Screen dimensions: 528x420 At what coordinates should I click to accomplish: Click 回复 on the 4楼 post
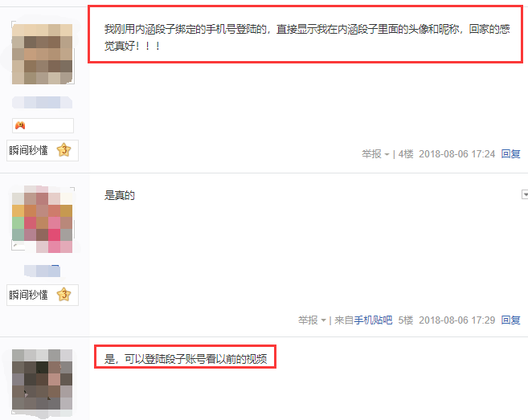[x=510, y=154]
